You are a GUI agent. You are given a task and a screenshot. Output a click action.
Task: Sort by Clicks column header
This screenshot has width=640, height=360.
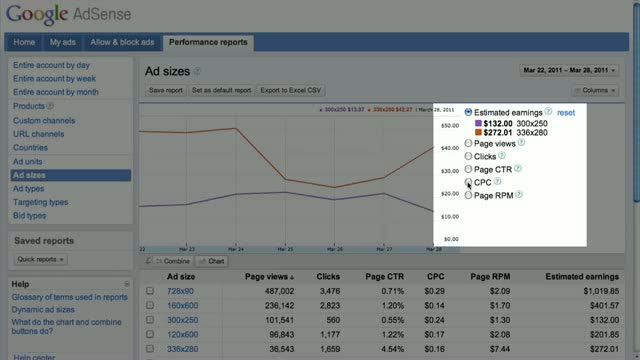[328, 277]
